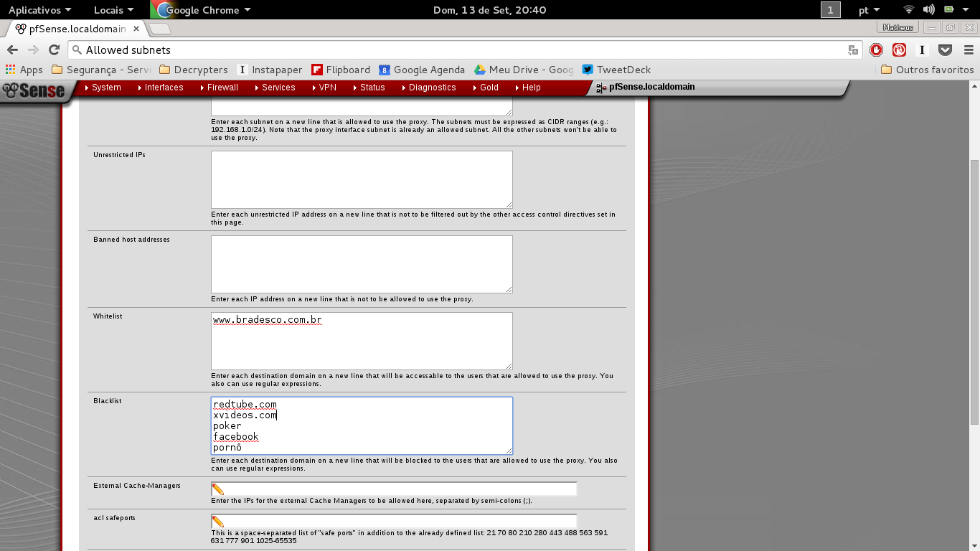This screenshot has height=551, width=980.
Task: Open the Meu Drive bookmark
Action: click(524, 70)
